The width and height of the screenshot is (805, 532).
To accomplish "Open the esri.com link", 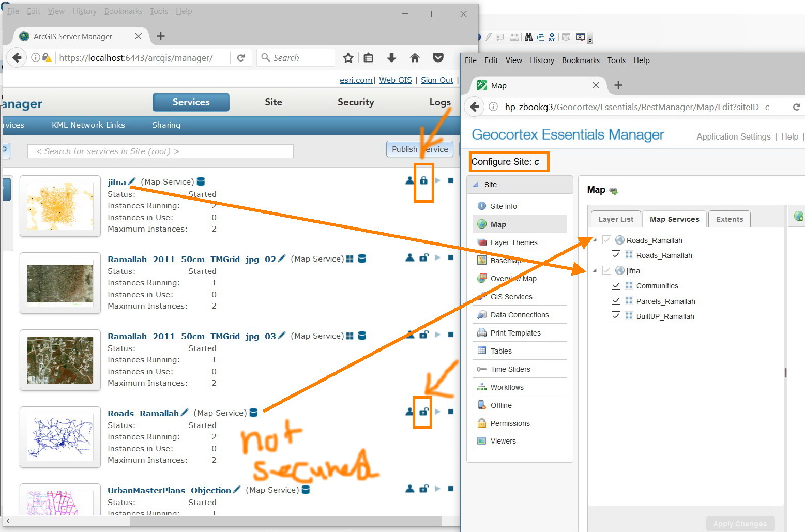I will click(x=356, y=80).
